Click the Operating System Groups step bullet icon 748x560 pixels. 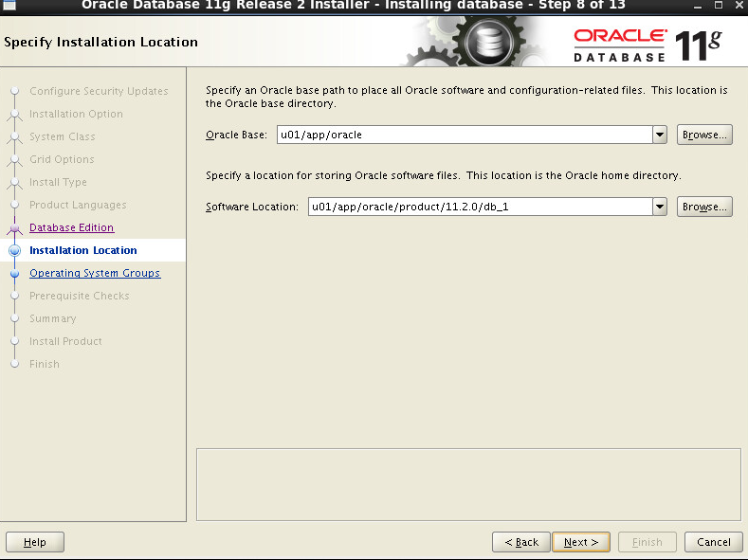(15, 273)
